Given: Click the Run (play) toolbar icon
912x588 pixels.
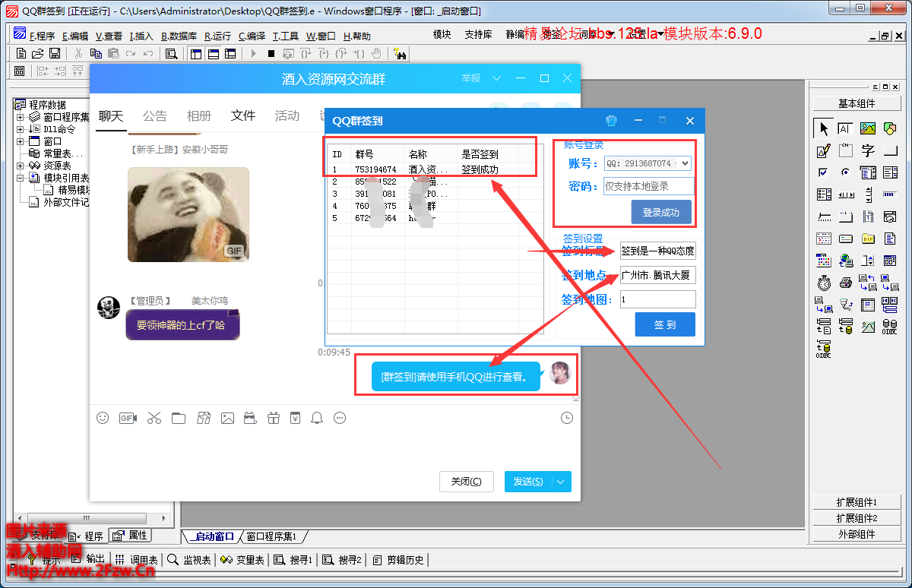Looking at the screenshot, I should 253,54.
